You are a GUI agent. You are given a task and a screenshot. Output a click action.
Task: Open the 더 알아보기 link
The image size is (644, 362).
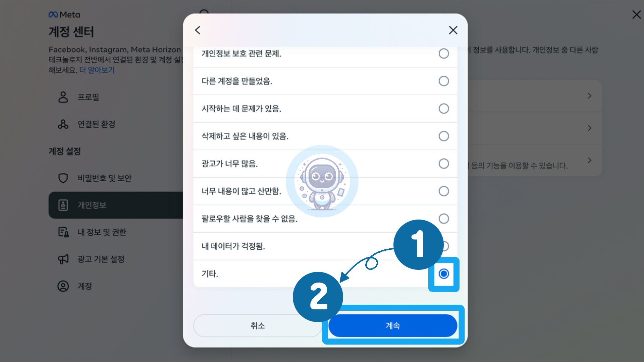pos(97,70)
